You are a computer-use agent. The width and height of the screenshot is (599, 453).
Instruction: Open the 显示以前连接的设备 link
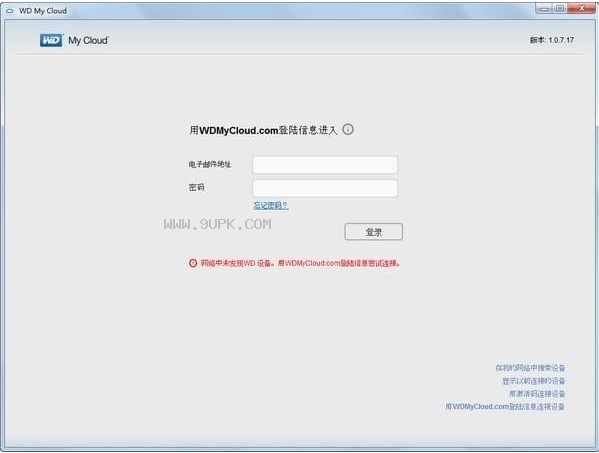click(x=533, y=381)
